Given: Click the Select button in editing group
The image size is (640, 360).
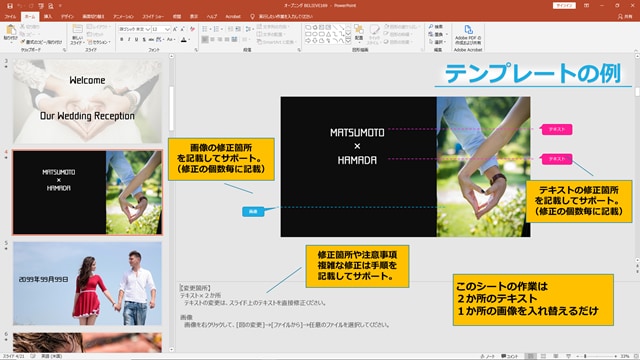Looking at the screenshot, I should (438, 42).
